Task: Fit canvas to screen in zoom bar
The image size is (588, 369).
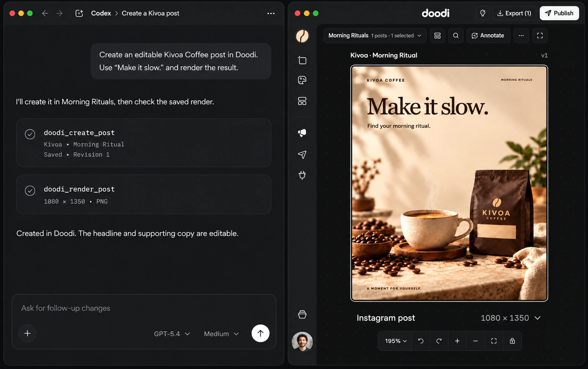Action: [x=494, y=341]
